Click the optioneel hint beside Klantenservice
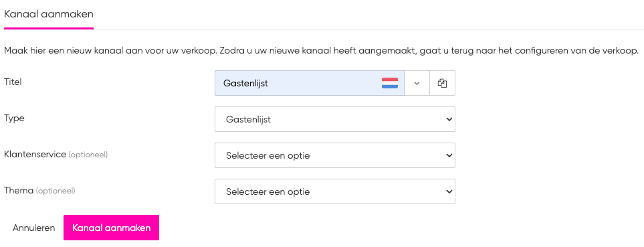 pos(88,155)
